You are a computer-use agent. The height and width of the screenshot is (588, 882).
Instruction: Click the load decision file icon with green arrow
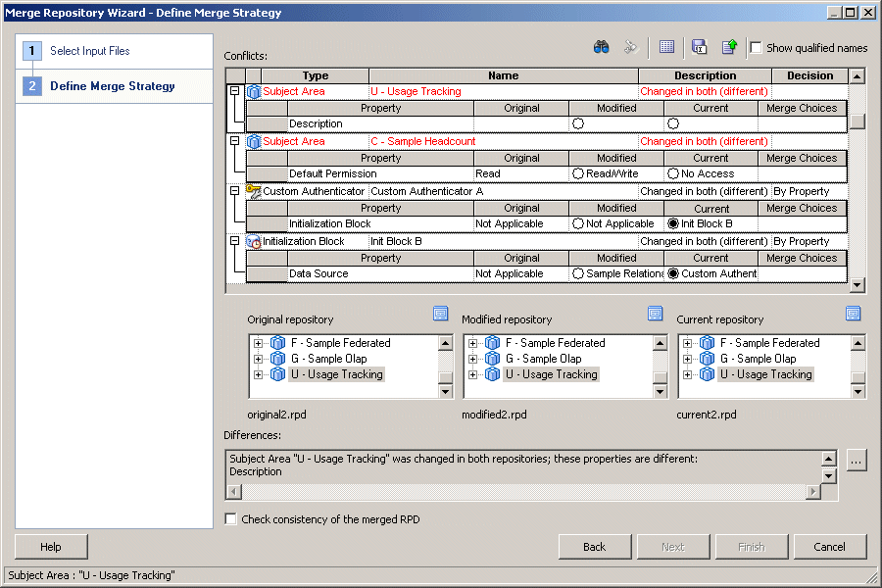click(x=729, y=47)
